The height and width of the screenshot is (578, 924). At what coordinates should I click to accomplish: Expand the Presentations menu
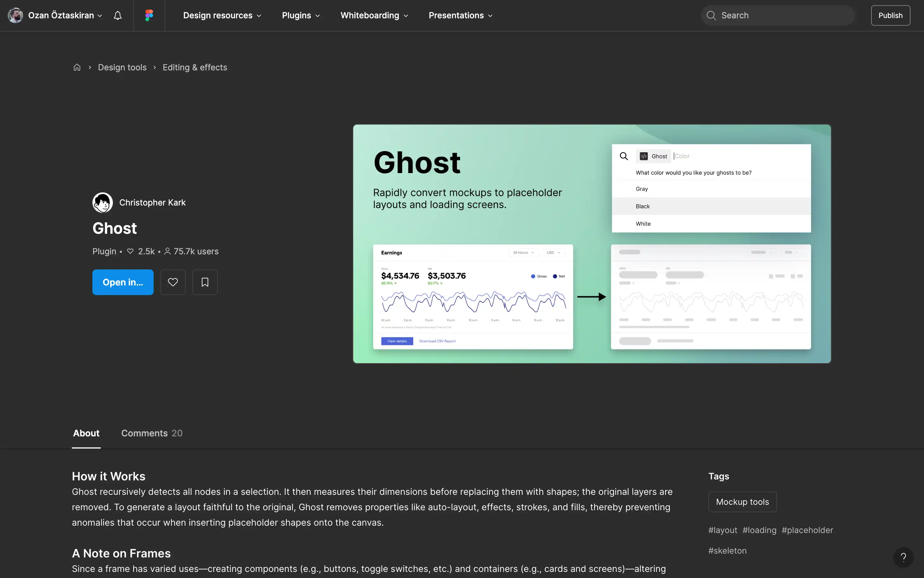point(460,15)
